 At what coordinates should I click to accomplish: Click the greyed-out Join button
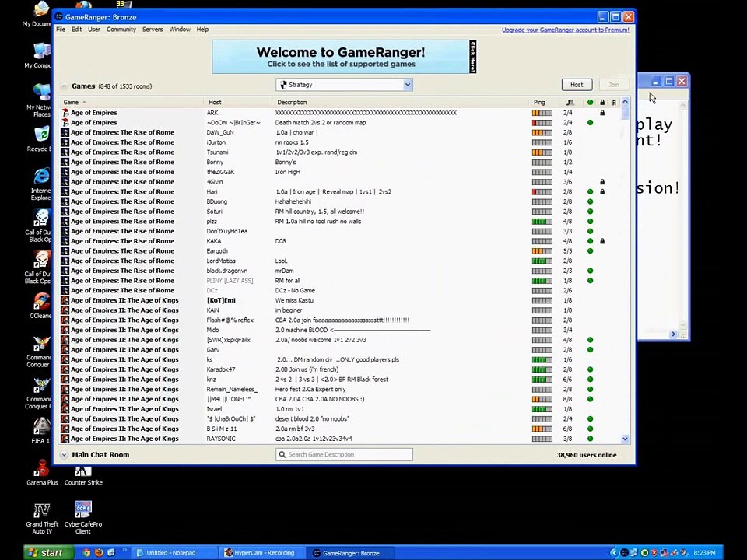614,85
